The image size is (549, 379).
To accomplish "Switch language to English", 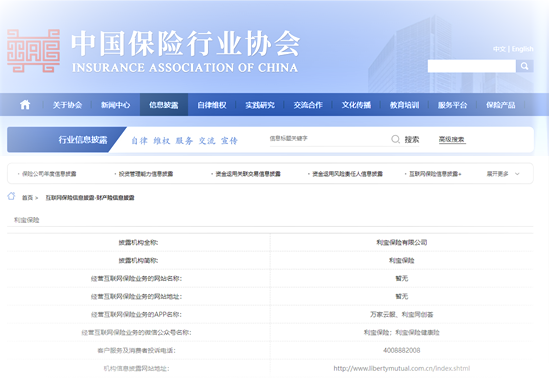I will (x=522, y=49).
